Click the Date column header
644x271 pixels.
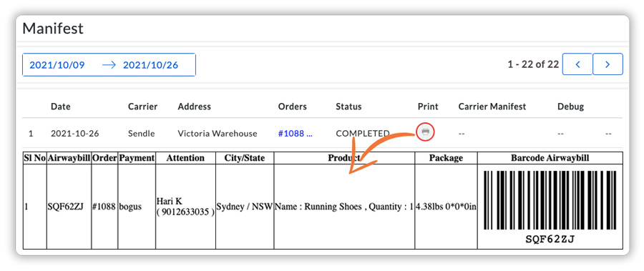pyautogui.click(x=60, y=107)
